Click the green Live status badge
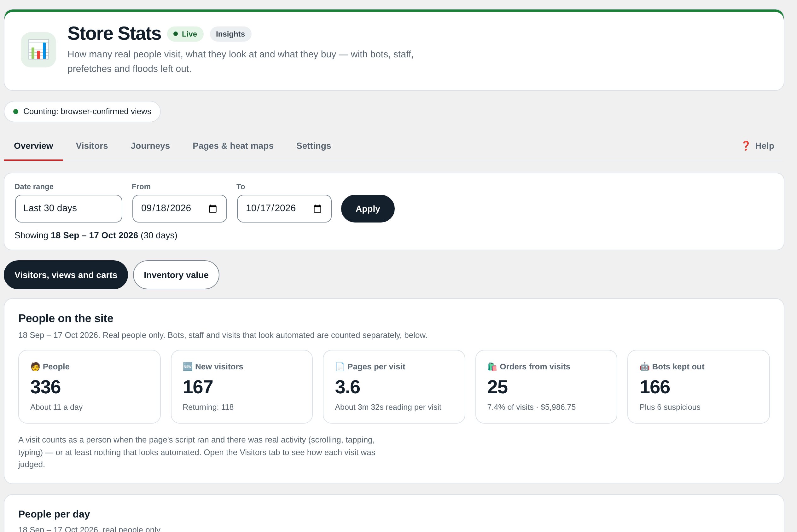Viewport: 797px width, 532px height. [185, 34]
